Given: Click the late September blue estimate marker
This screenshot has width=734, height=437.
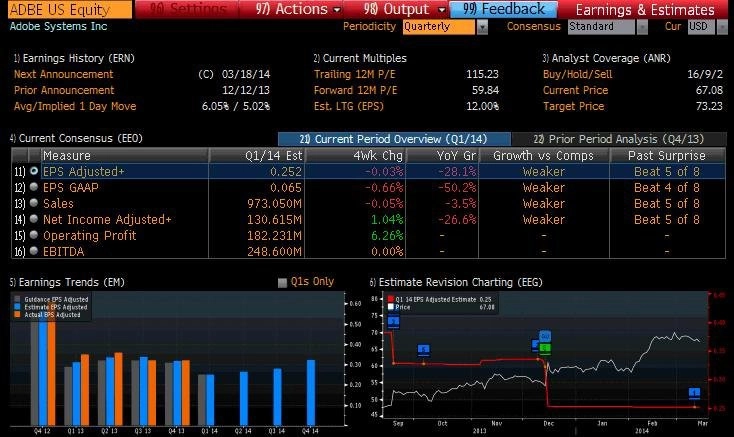Looking at the screenshot, I should click(424, 350).
